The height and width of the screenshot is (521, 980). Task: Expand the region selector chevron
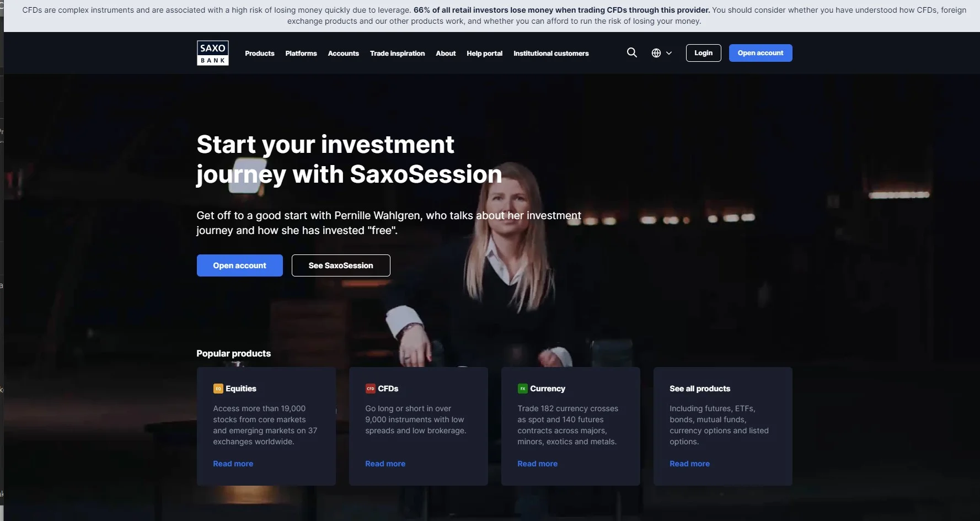point(669,53)
